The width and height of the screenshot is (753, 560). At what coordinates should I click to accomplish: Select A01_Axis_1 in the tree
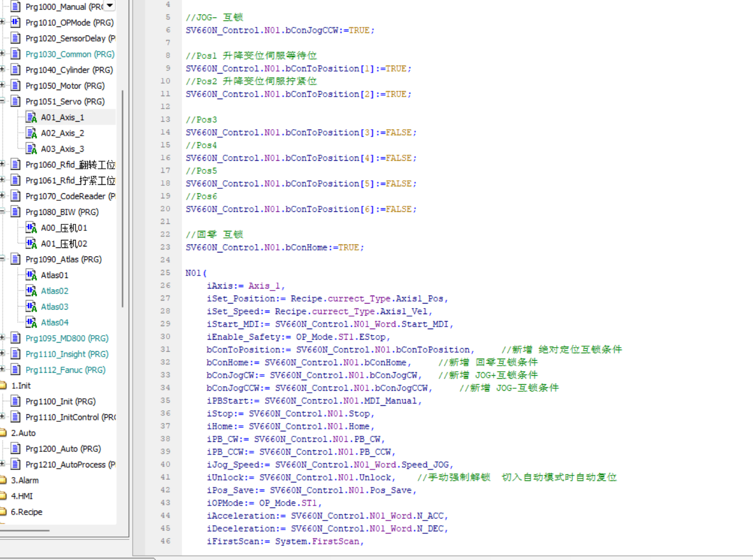click(x=63, y=117)
